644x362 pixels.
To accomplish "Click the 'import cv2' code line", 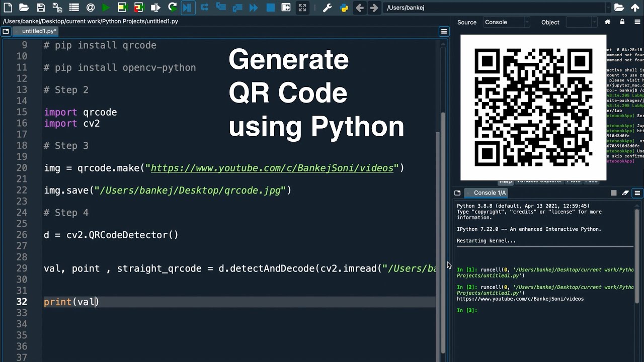I will 72,123.
